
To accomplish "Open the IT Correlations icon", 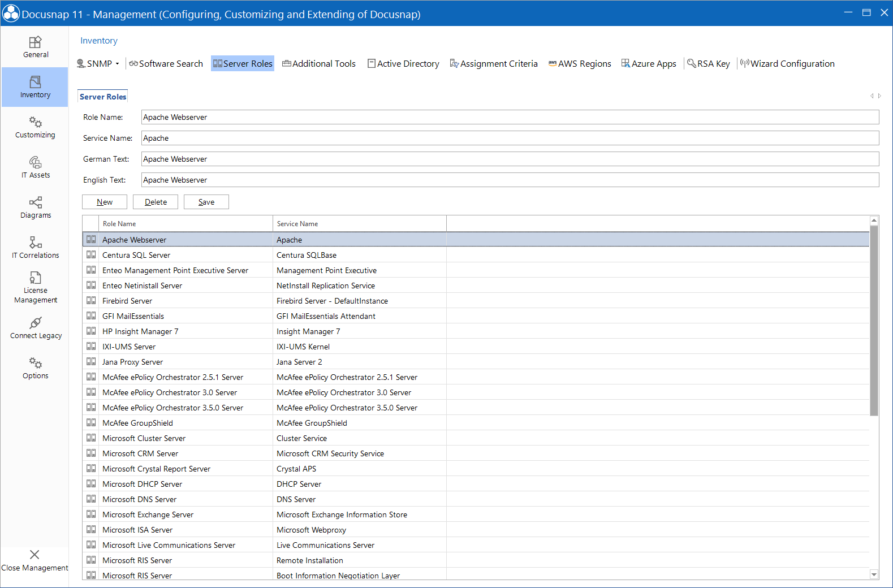I will 35,243.
